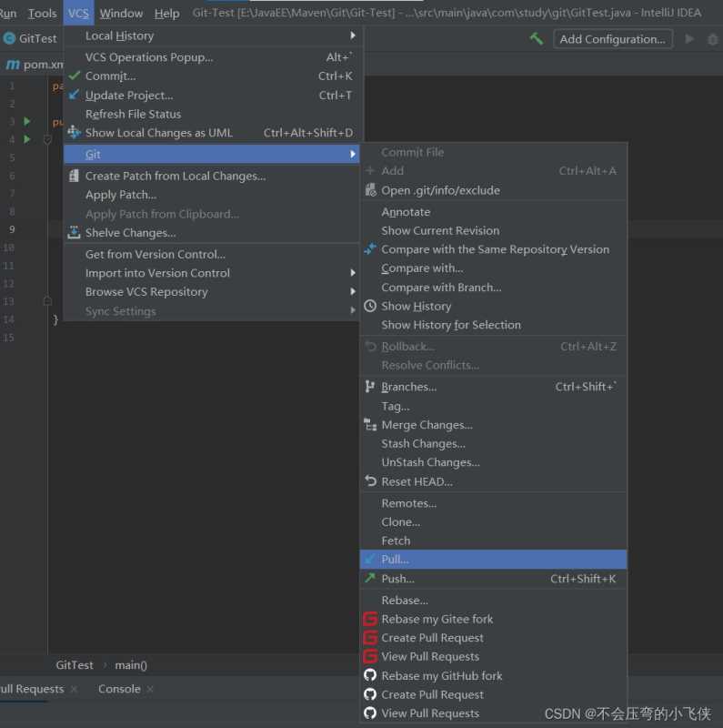Choose Compare with Branch... entry
Image resolution: width=723 pixels, height=728 pixels.
(x=493, y=287)
